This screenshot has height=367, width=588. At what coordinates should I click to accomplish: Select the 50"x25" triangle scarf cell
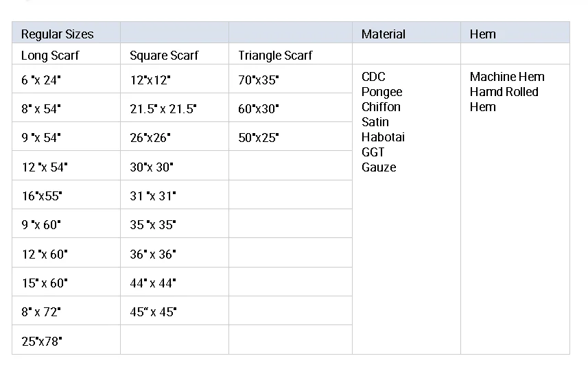[x=259, y=138]
